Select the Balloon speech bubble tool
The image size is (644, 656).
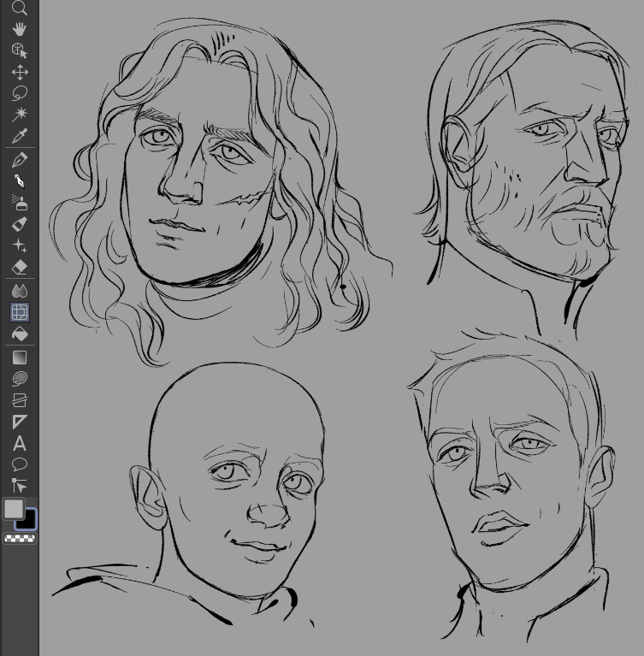pos(20,464)
